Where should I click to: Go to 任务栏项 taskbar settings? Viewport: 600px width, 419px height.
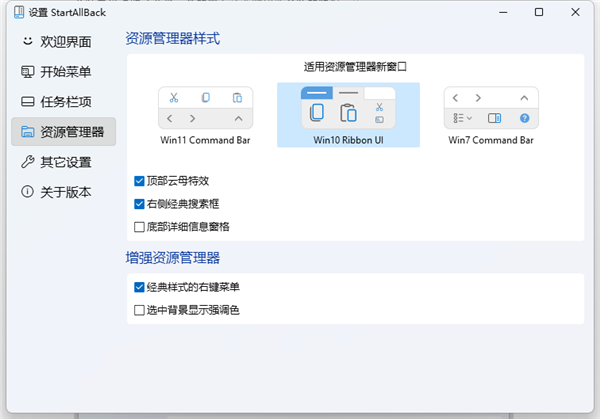tap(64, 102)
